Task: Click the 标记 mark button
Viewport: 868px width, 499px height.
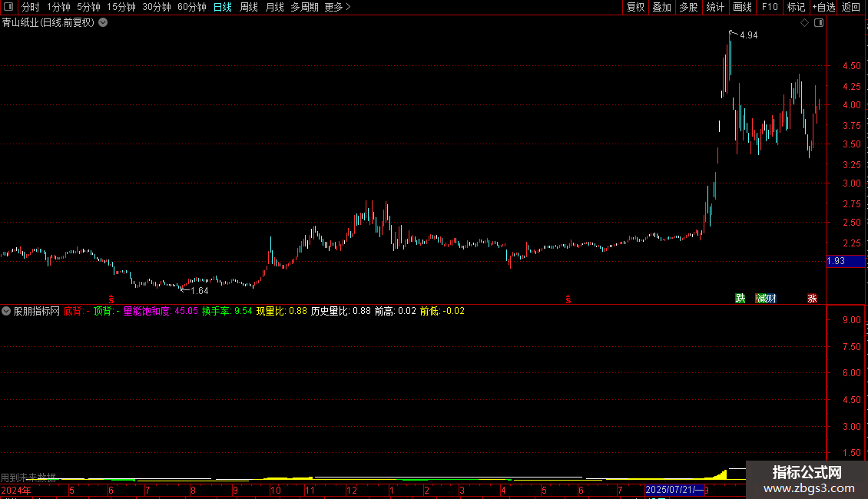Action: tap(796, 7)
